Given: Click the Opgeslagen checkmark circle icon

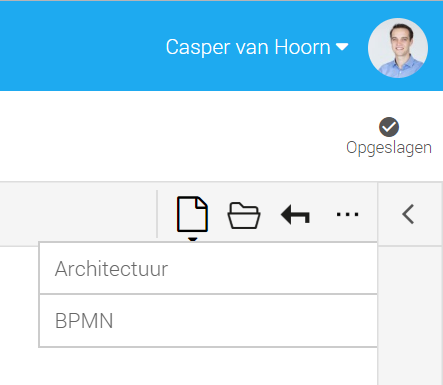Looking at the screenshot, I should tap(389, 127).
